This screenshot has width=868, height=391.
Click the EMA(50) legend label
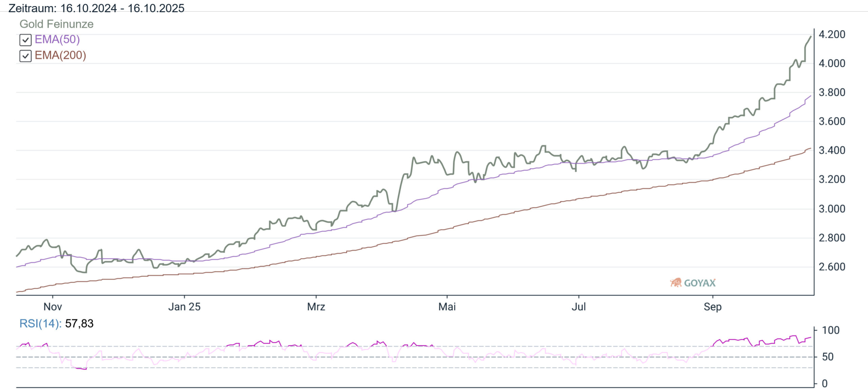tap(57, 39)
